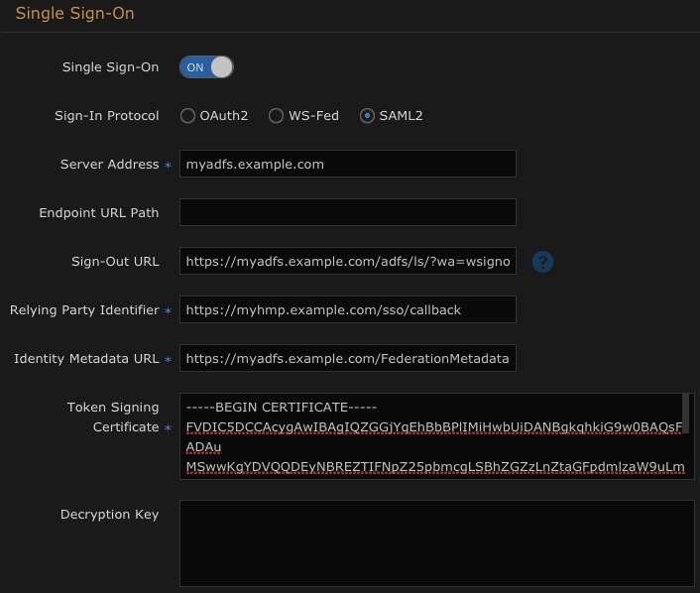Screen dimensions: 700x593
Task: Toggle the Single Sign-On ON switch
Action: 206,67
